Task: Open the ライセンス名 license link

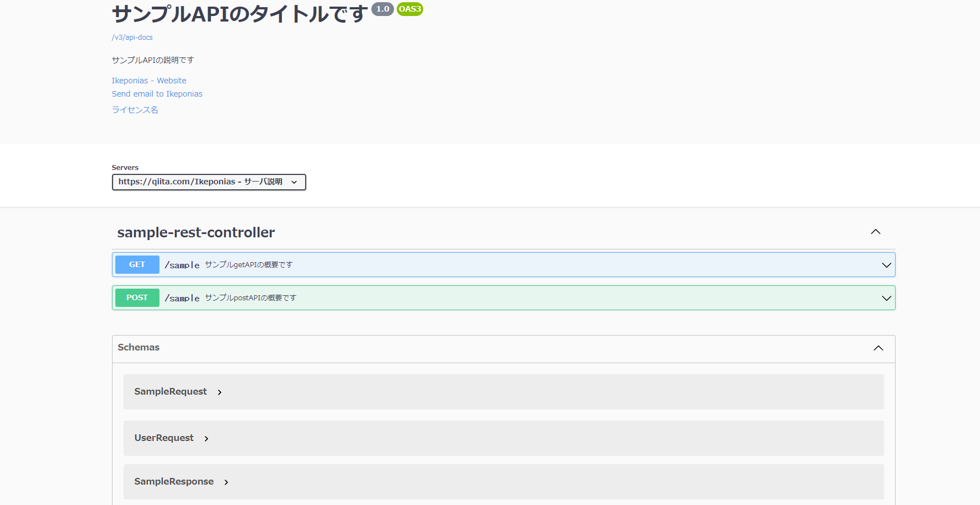Action: (x=135, y=110)
